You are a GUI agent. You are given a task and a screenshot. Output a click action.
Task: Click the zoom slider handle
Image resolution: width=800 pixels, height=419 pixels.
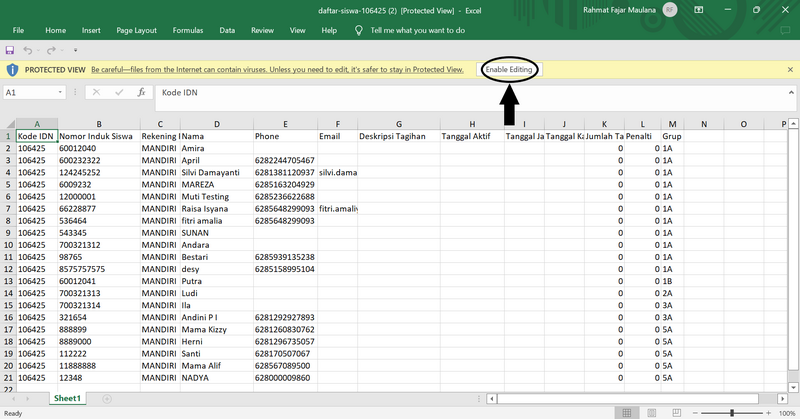[x=732, y=412]
